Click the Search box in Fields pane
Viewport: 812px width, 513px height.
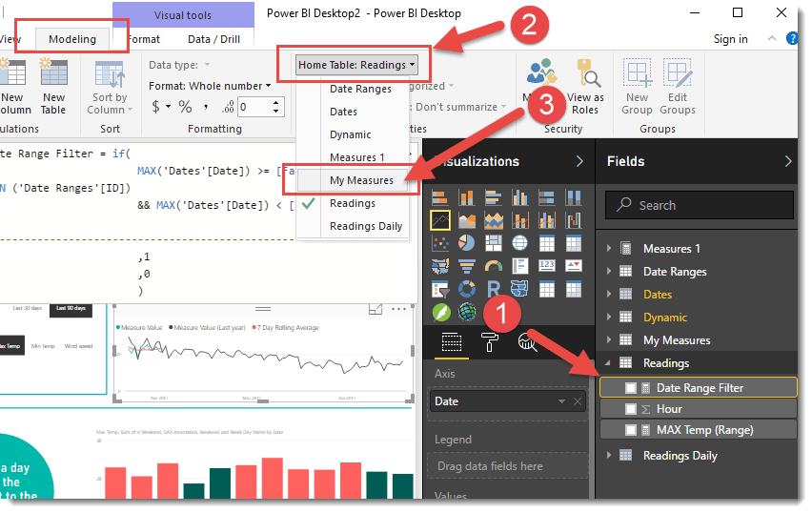(x=700, y=205)
